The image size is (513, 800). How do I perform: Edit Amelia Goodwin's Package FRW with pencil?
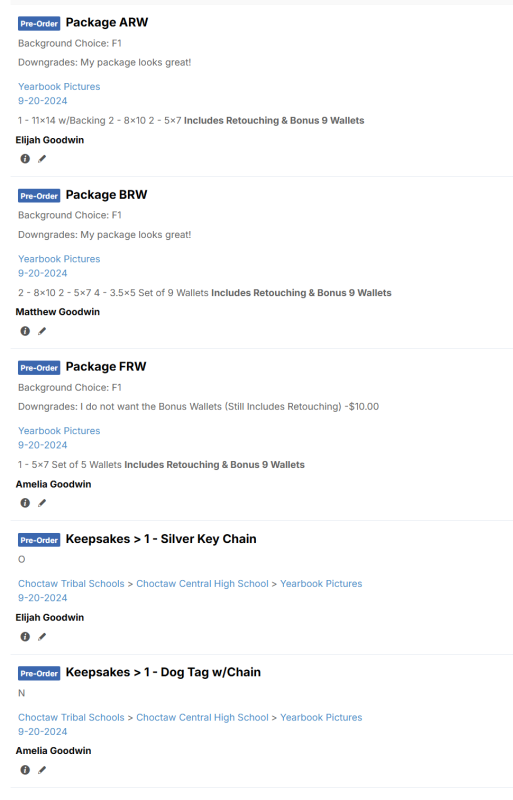[42, 503]
